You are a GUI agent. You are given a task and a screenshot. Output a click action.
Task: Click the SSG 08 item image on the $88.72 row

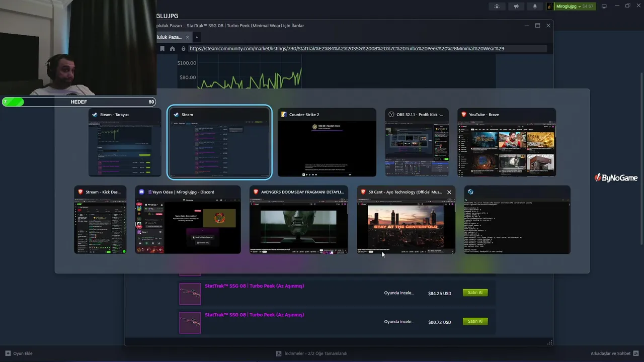click(190, 322)
